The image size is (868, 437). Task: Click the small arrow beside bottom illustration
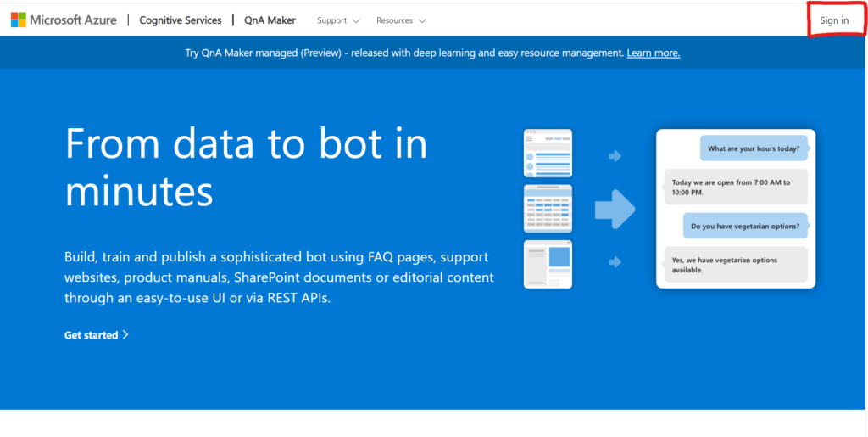click(615, 262)
